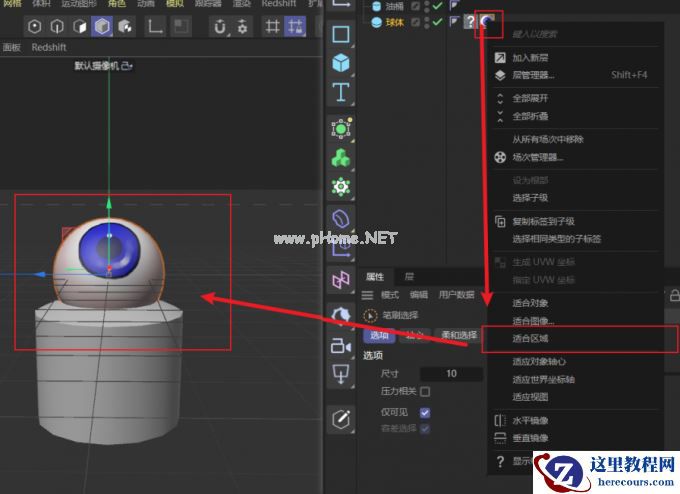Screen dimensions: 680x494
Task: Toggle the magnet snap icon
Action: coord(220,27)
